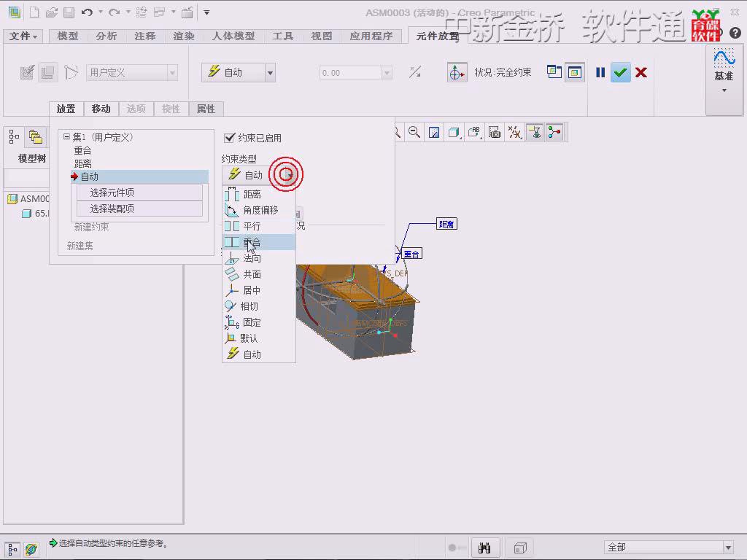Choose 距离 from constraint type list
747x560 pixels.
click(259, 194)
